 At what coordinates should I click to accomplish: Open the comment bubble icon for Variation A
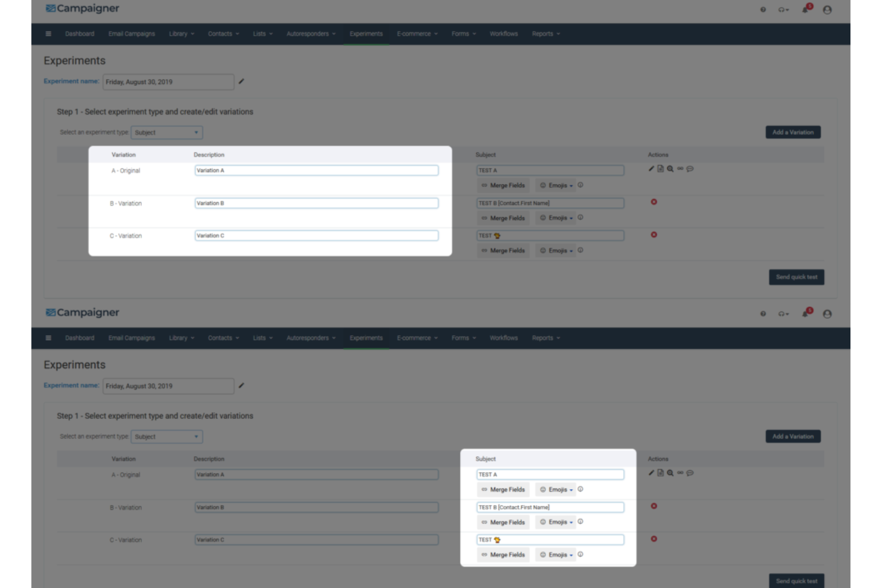click(x=689, y=169)
